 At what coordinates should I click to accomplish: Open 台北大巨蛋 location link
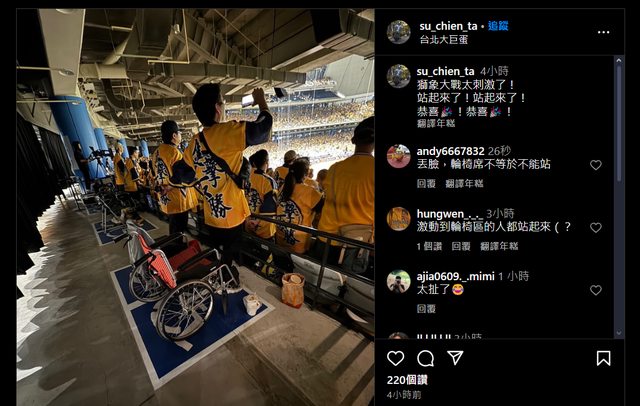(444, 40)
